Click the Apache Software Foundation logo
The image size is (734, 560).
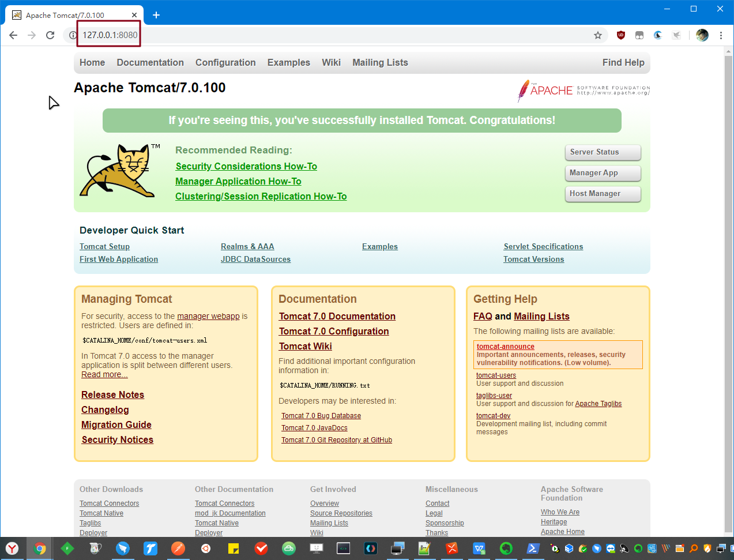(x=584, y=91)
